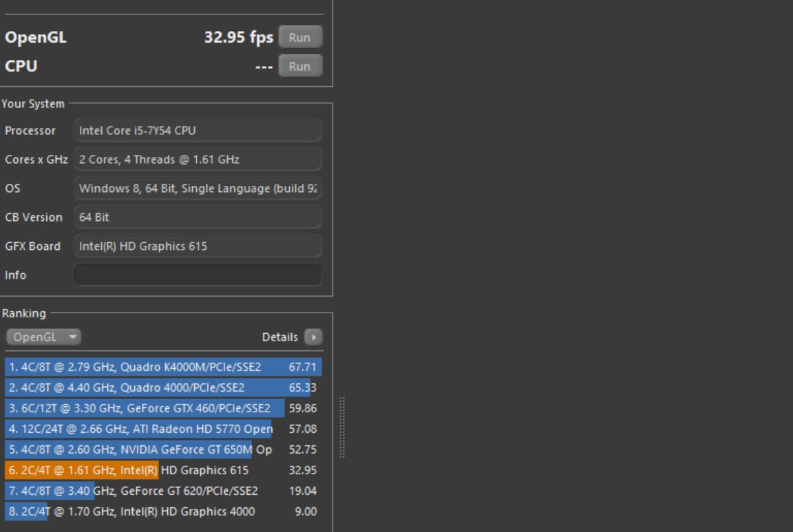Click the empty Info input field

click(x=198, y=275)
